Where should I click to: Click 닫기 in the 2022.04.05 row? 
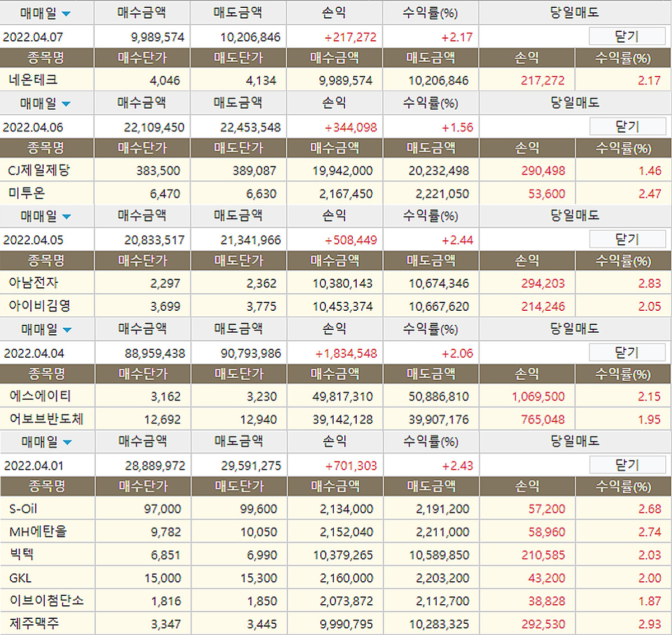tap(627, 239)
